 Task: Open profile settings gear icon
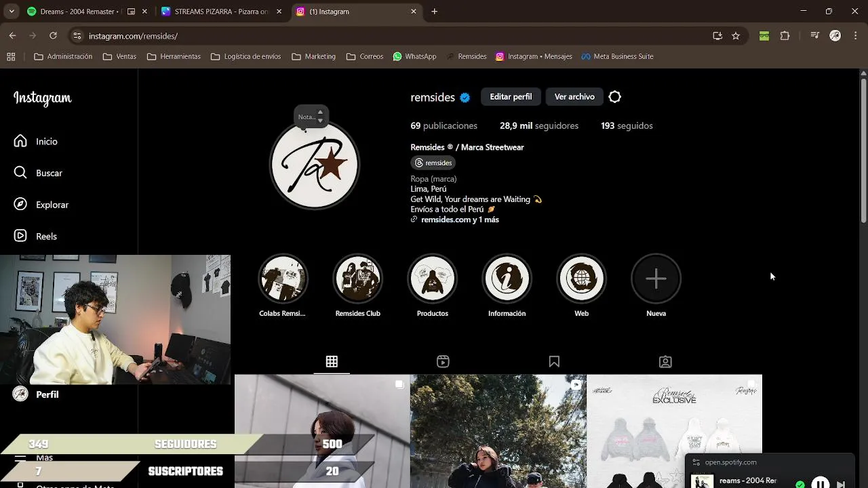(x=615, y=97)
